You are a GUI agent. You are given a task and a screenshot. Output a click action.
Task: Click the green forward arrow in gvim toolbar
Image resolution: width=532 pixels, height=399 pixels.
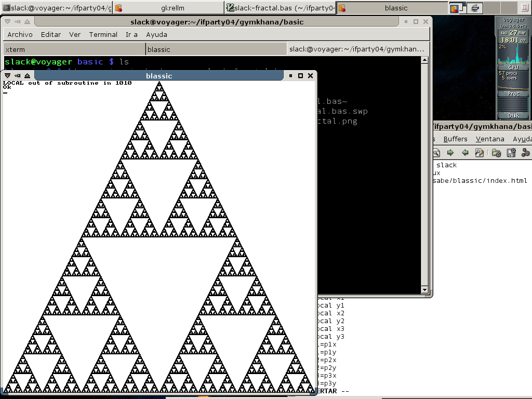450,152
